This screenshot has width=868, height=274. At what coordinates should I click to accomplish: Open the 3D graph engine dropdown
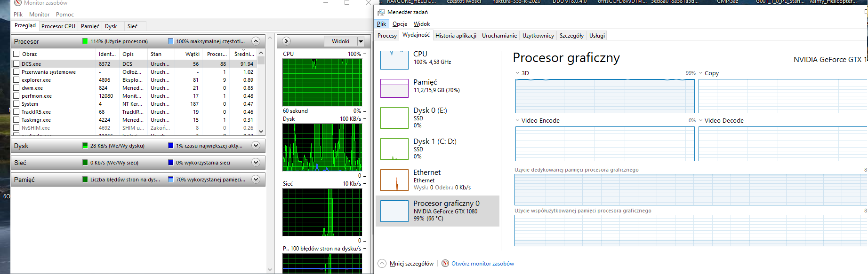[518, 73]
